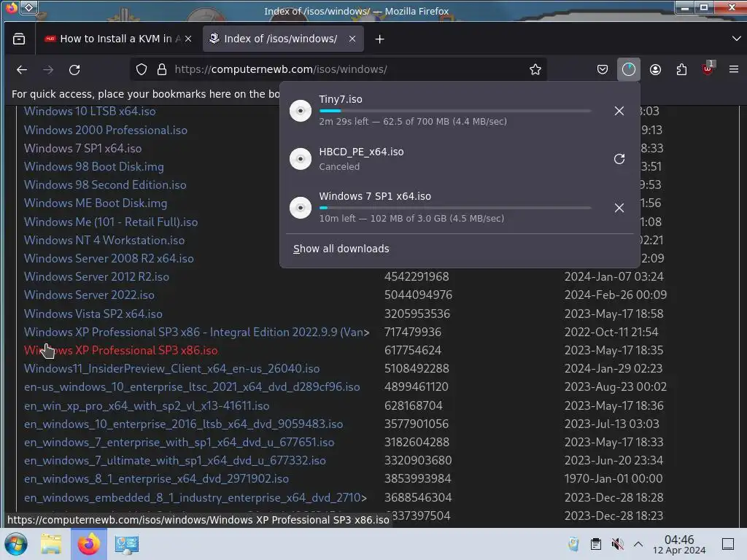Click the Windows 7 SP1 x64.iso download progress bar
The height and width of the screenshot is (560, 747).
click(455, 208)
